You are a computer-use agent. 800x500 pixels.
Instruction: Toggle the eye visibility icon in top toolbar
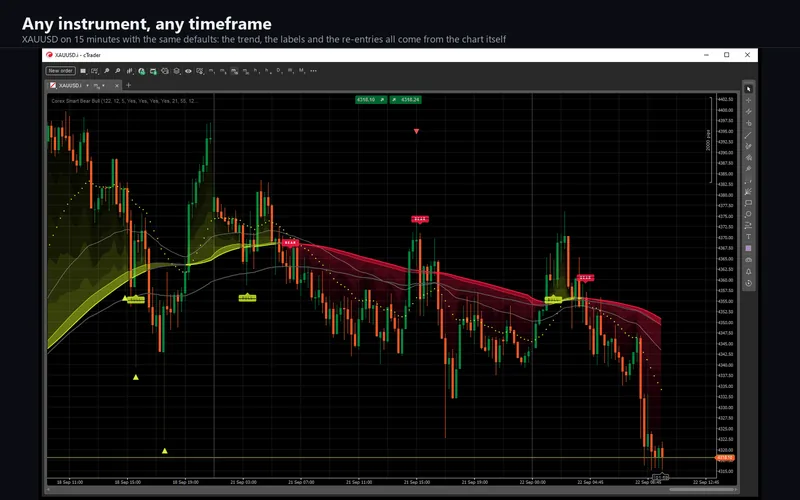(x=188, y=71)
